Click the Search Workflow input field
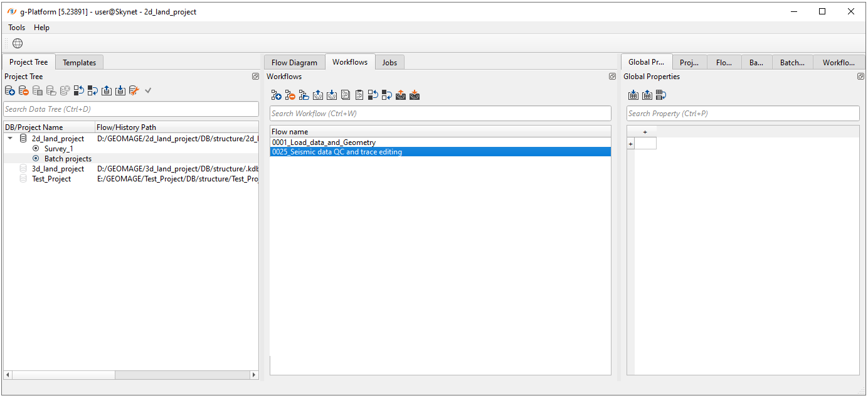 [x=440, y=114]
